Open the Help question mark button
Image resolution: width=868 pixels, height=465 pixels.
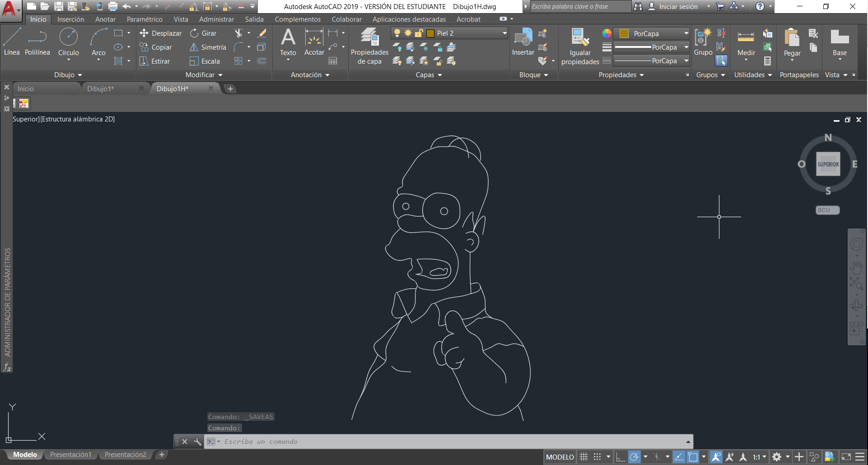[x=760, y=6]
